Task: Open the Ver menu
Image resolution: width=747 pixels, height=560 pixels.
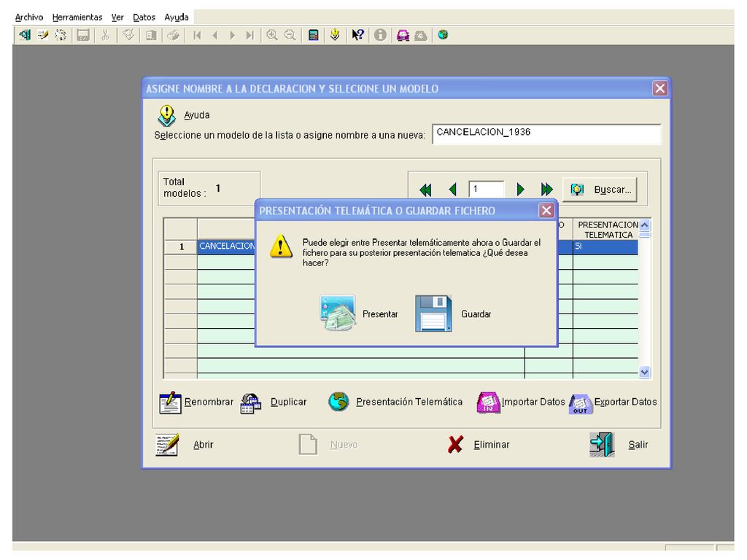Action: pyautogui.click(x=117, y=17)
